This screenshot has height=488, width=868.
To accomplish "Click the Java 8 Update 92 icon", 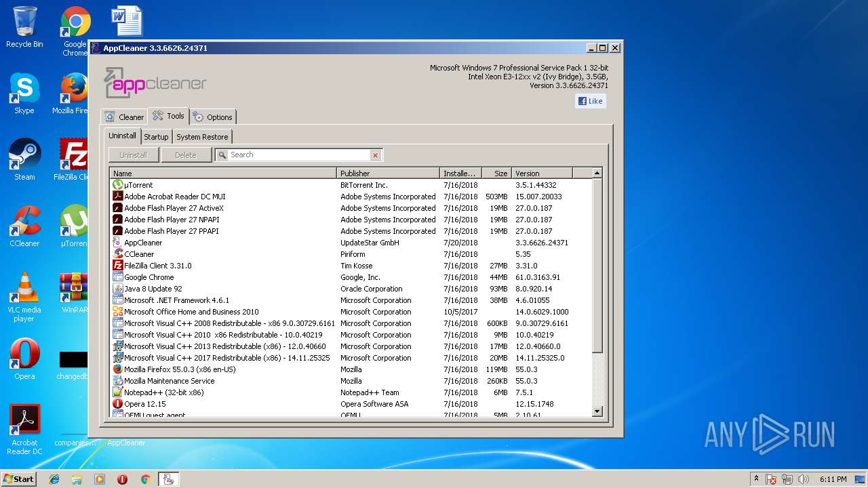I will tap(118, 289).
